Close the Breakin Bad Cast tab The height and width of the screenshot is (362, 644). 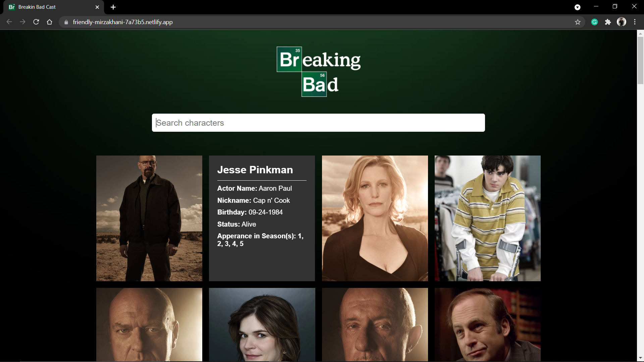click(x=97, y=7)
